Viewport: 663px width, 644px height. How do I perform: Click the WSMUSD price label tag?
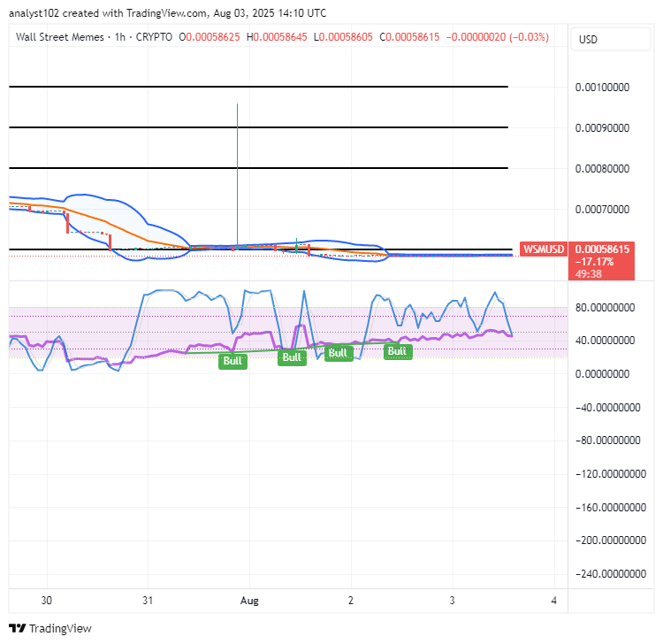point(544,249)
